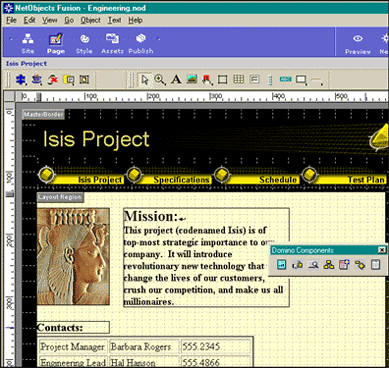Open the Assets view
The image size is (389, 368).
112,43
